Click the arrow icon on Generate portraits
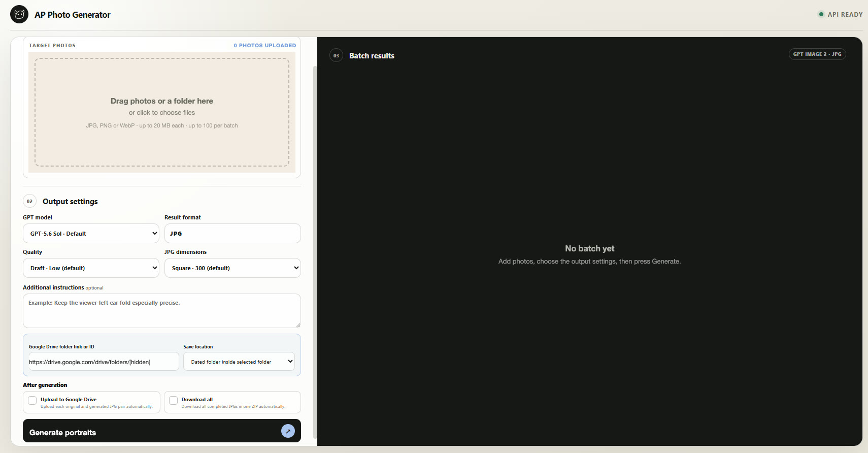The width and height of the screenshot is (868, 453). (288, 431)
